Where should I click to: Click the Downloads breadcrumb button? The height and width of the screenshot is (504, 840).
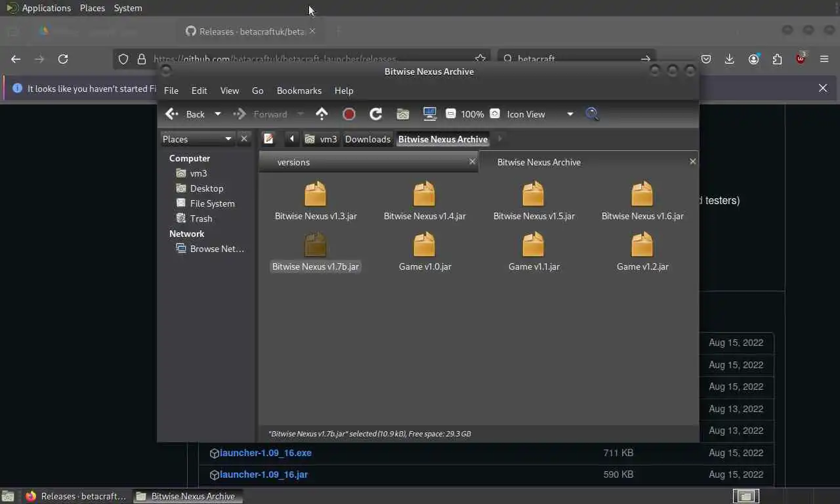pos(367,138)
